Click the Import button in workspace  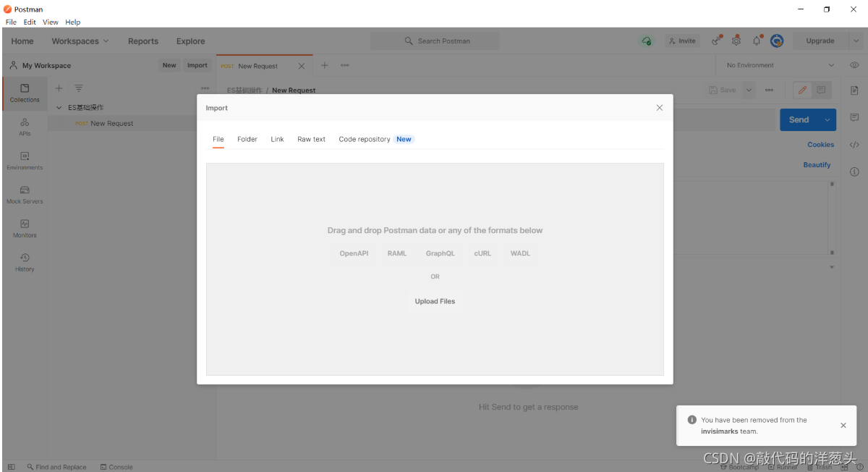[197, 65]
